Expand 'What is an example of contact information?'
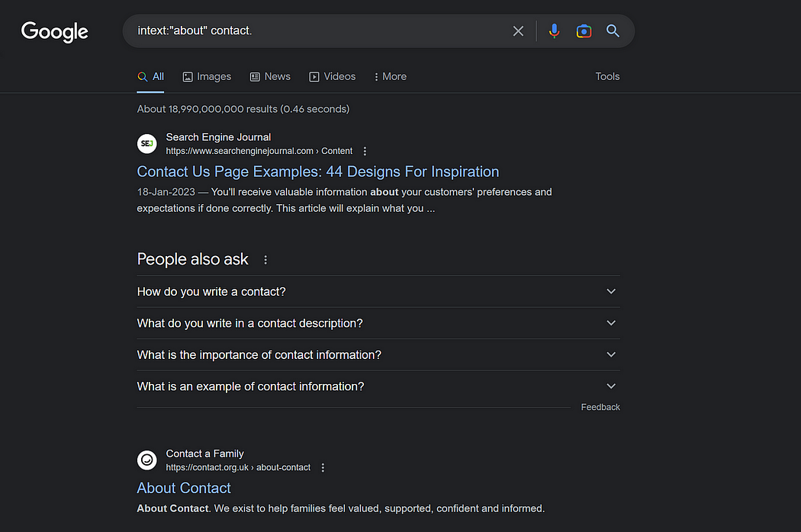801x532 pixels. click(x=378, y=386)
